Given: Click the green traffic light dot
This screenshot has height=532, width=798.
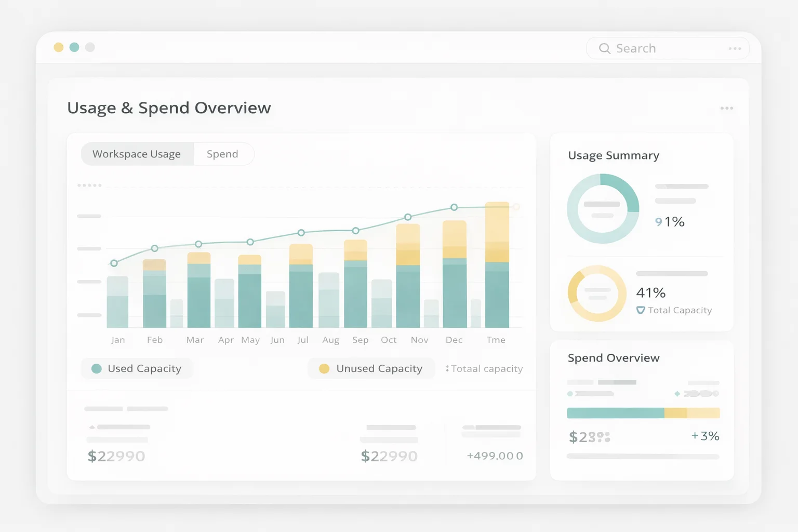Looking at the screenshot, I should tap(74, 47).
